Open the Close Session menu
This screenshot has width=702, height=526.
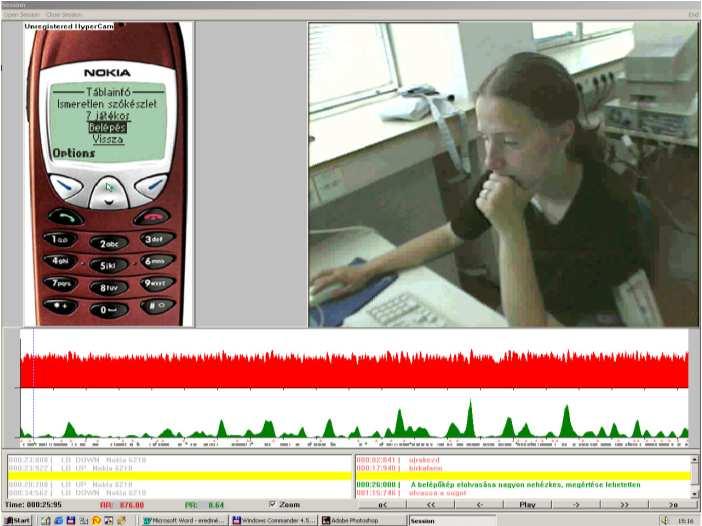[x=64, y=14]
